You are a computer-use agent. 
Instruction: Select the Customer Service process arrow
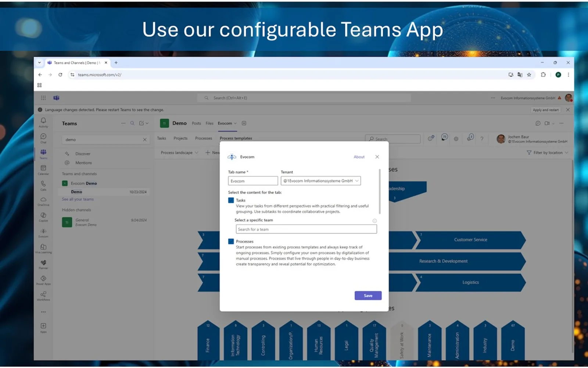[470, 240]
